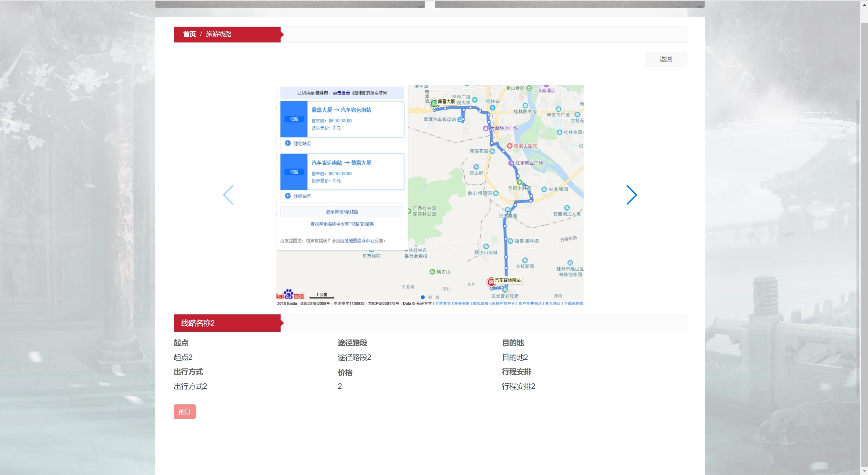Select the first blue carousel dot
The image size is (868, 475).
tap(423, 297)
